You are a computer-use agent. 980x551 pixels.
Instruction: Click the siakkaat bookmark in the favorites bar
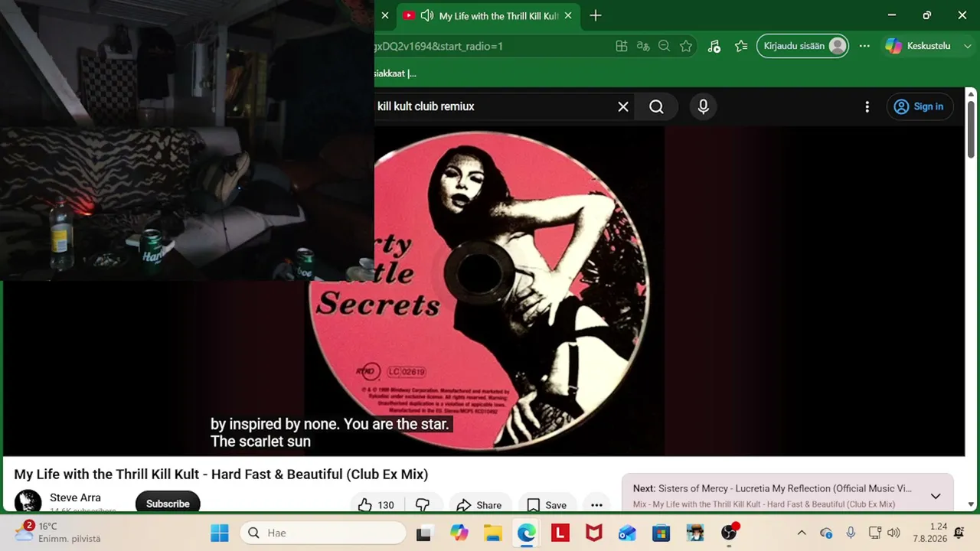(x=395, y=73)
